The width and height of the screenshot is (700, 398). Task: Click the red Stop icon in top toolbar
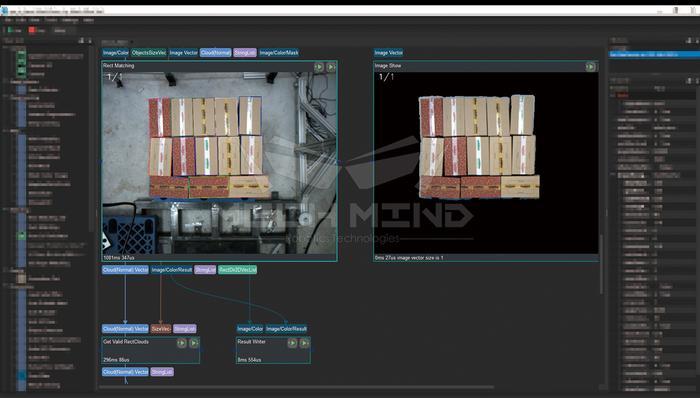32,30
